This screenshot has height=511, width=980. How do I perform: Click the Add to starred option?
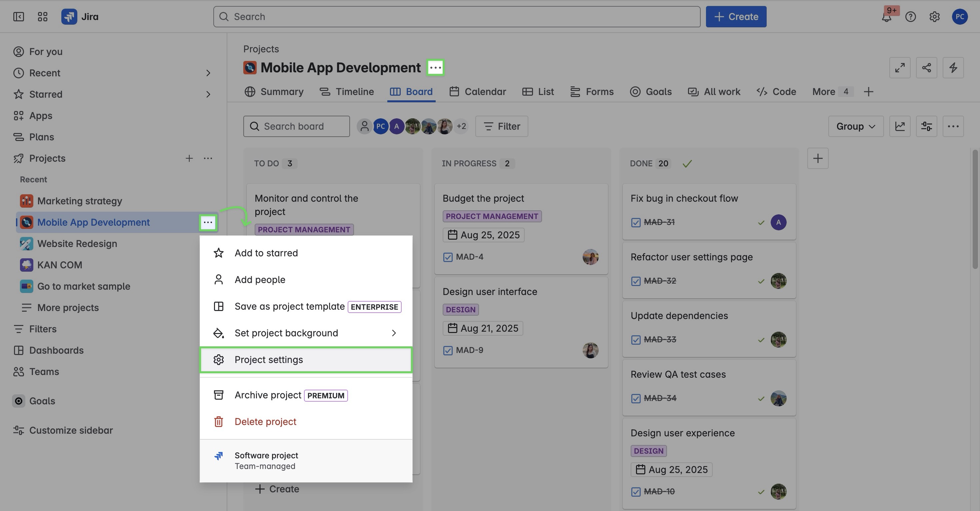coord(266,253)
